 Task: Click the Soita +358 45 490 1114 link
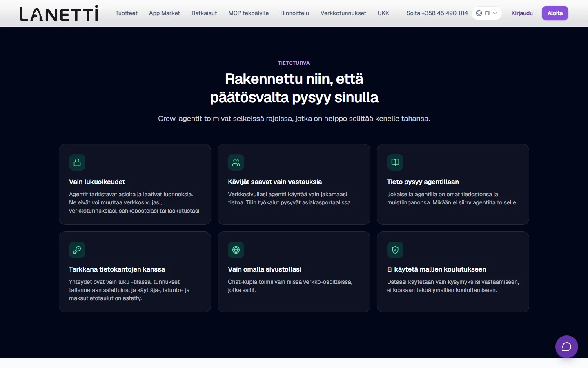click(437, 13)
